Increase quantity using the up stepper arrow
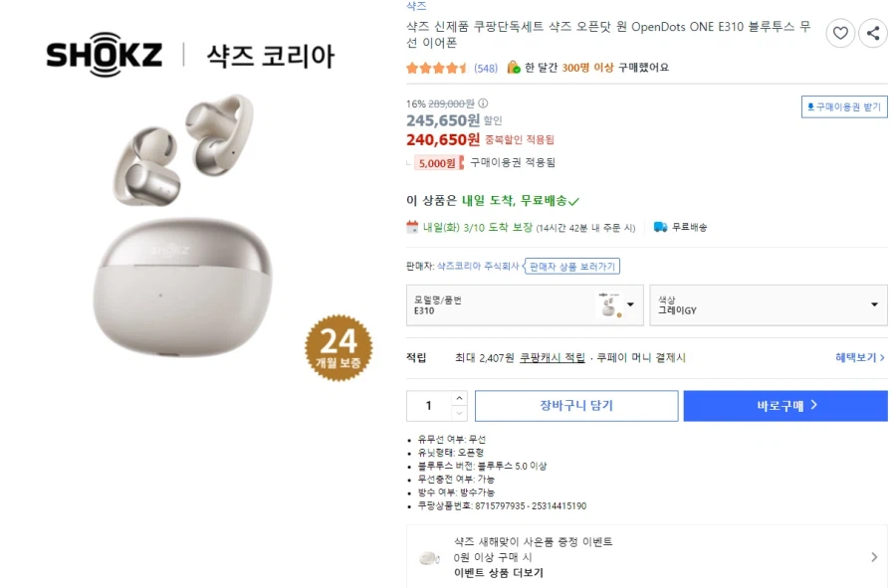Screen dimensions: 896x588 (459, 399)
